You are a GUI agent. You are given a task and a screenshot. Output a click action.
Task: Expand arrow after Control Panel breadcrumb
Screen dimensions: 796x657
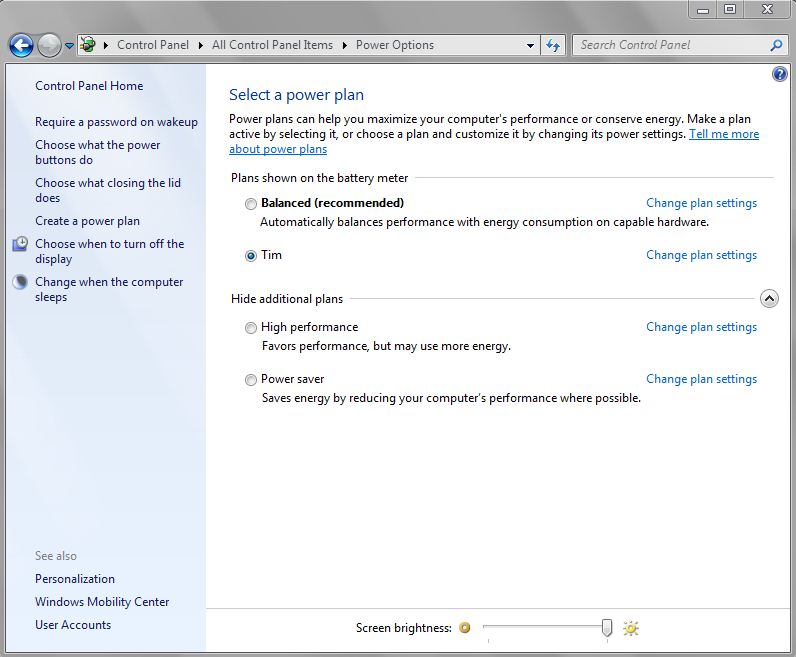point(201,45)
